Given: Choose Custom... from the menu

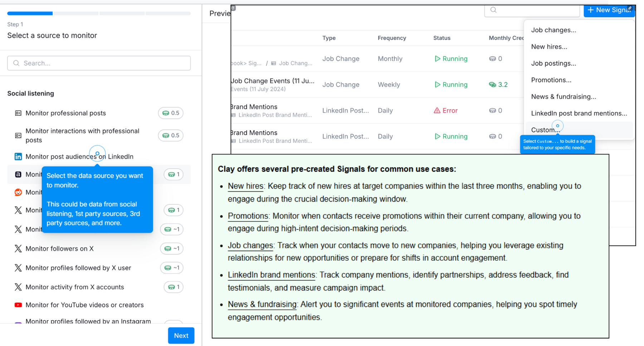Looking at the screenshot, I should tap(579, 130).
